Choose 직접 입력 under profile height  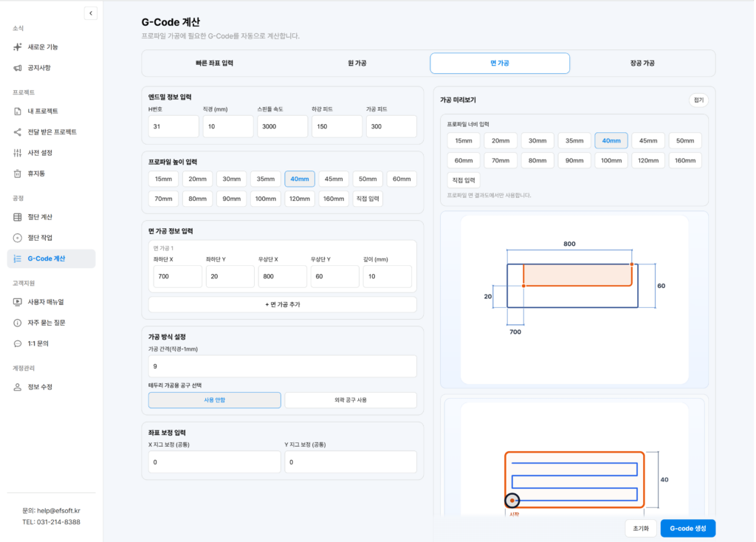[368, 199]
